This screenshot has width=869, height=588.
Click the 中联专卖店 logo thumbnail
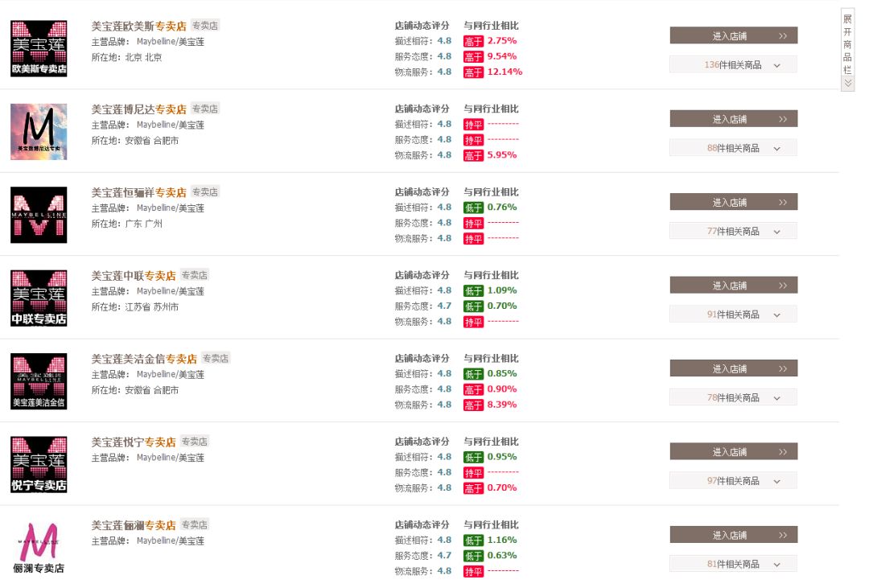click(39, 298)
